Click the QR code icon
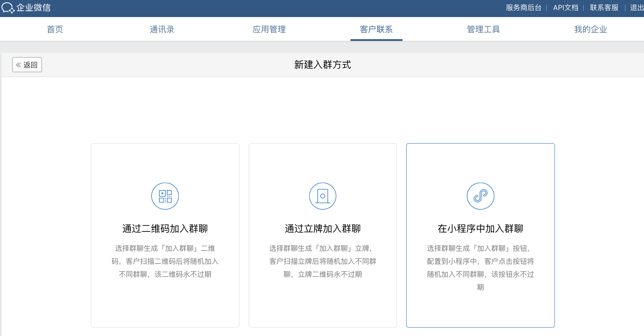Image resolution: width=644 pixels, height=336 pixels. point(165,196)
